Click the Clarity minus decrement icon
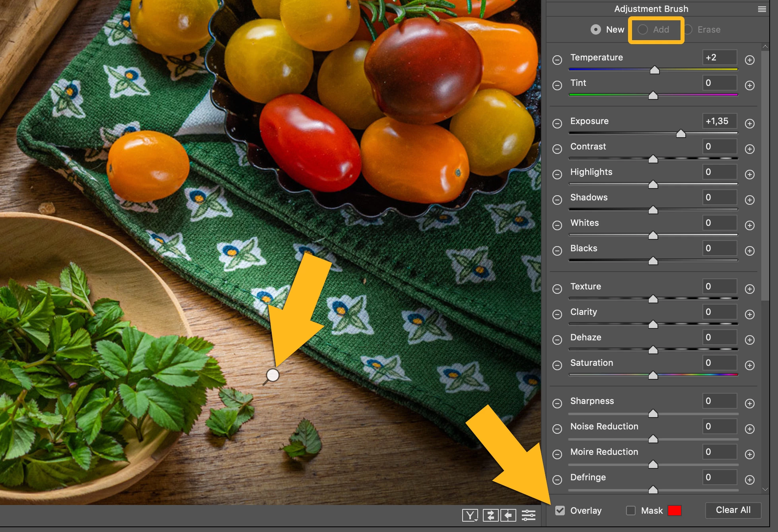 coord(557,315)
